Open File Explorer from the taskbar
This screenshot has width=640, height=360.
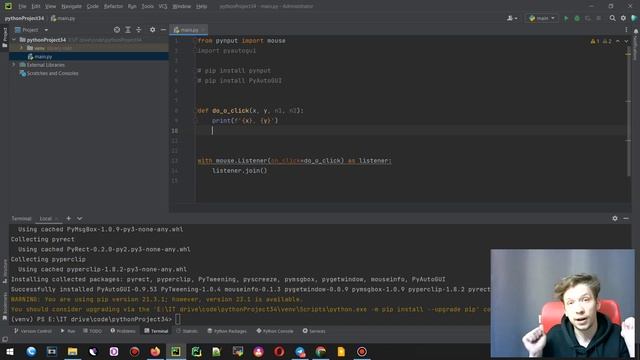tap(73, 351)
